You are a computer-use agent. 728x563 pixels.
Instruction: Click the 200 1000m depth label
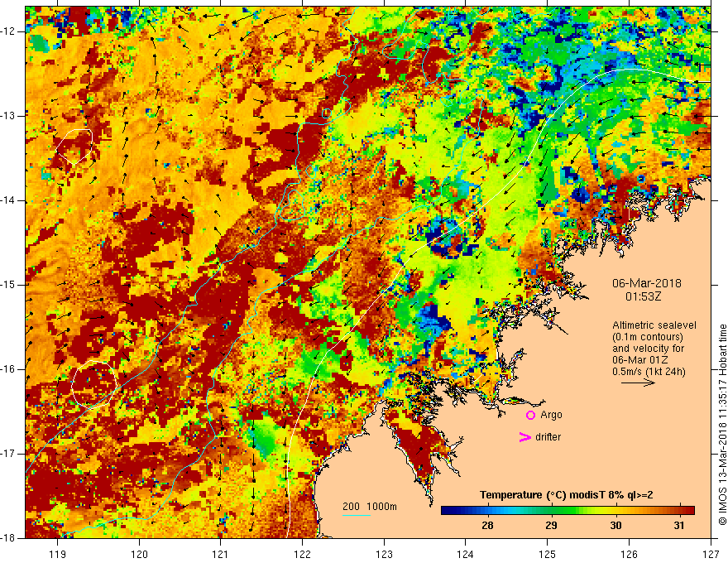(370, 507)
